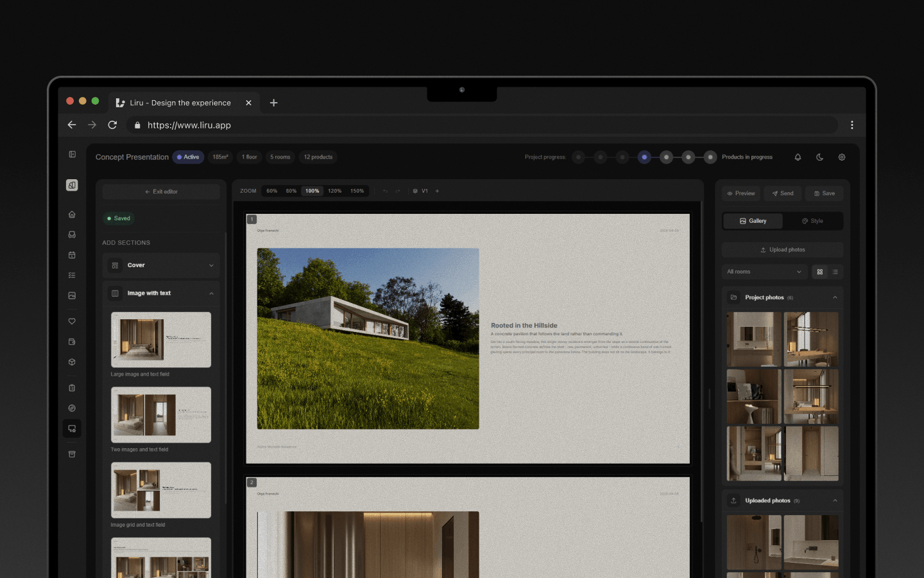Open the images panel icon in sidebar
The width and height of the screenshot is (924, 578).
[x=72, y=295]
